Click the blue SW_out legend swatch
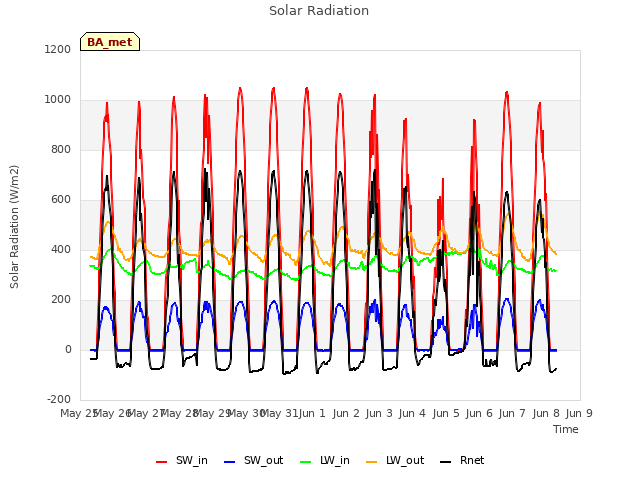The image size is (640, 480). coord(230,462)
